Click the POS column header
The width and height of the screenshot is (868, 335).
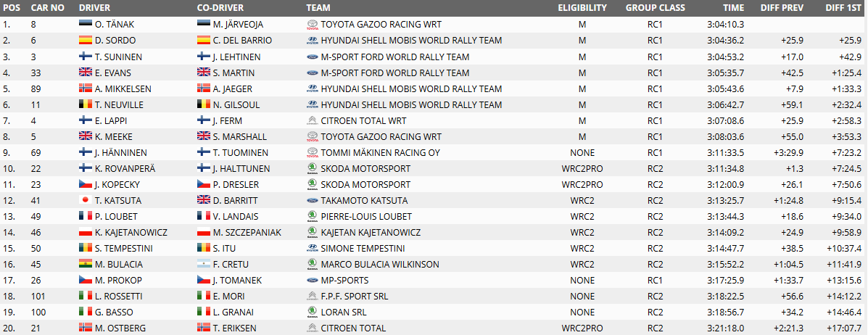11,8
